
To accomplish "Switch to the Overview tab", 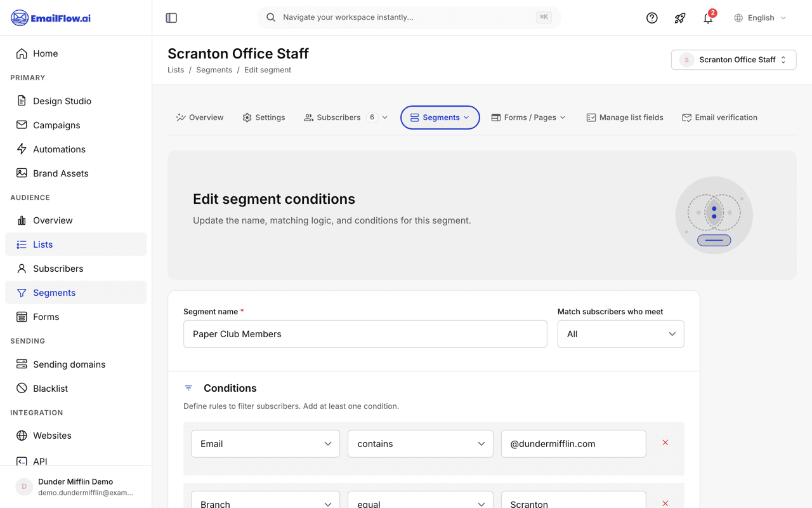I will pos(200,117).
